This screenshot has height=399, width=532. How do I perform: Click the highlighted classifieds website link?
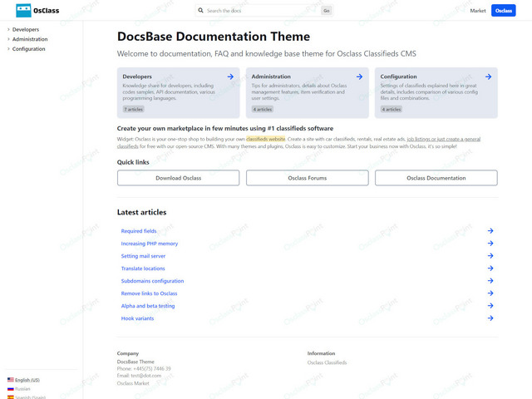tap(266, 139)
